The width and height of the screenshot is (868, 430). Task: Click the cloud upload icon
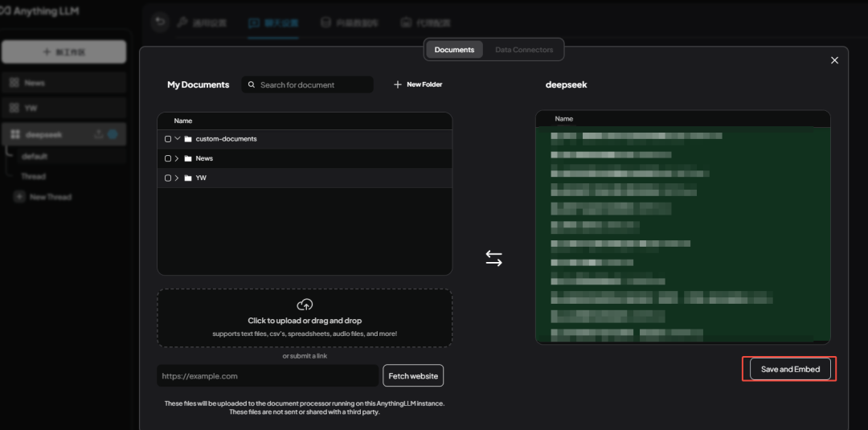305,305
